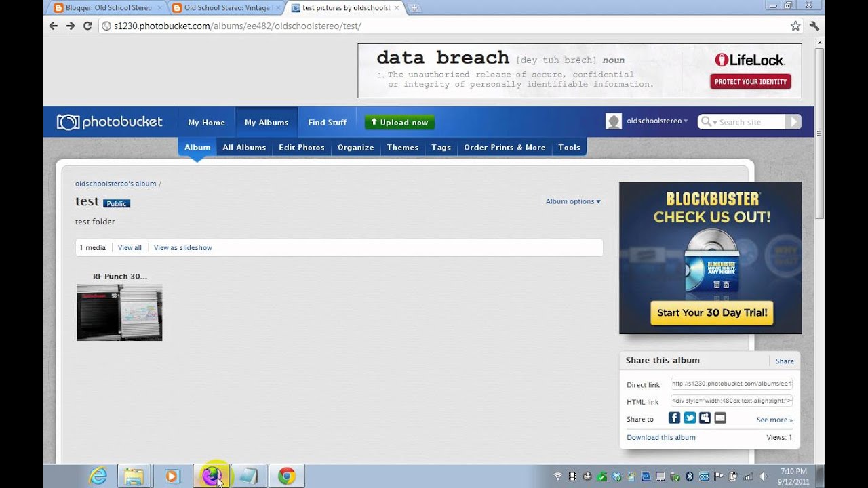Open the Organize sub-tab
868x488 pixels.
tap(356, 147)
